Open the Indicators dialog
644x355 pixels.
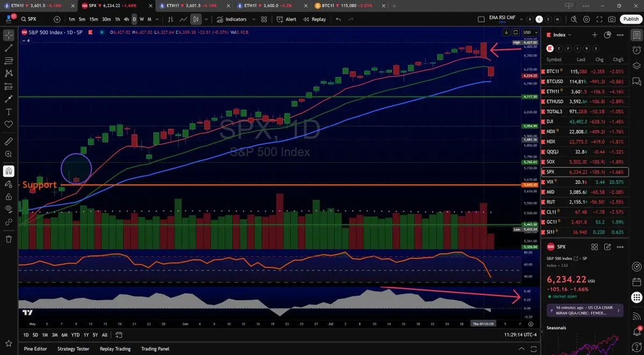pyautogui.click(x=231, y=19)
